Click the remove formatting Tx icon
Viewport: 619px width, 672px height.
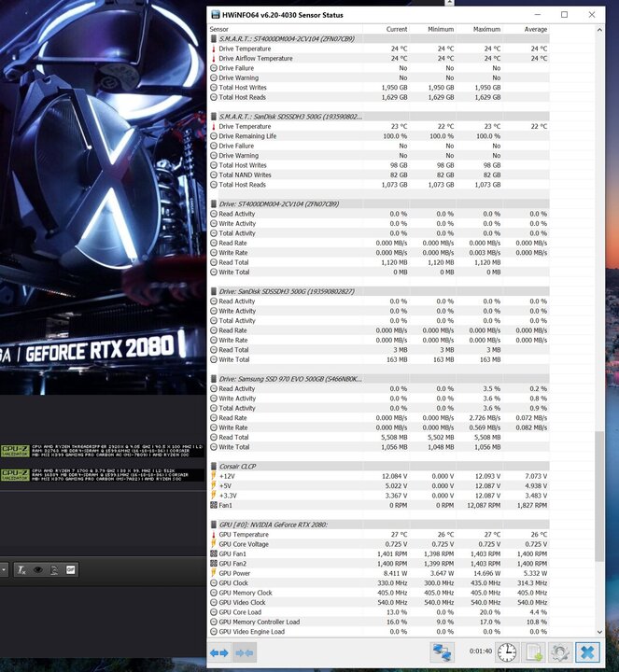(x=21, y=570)
